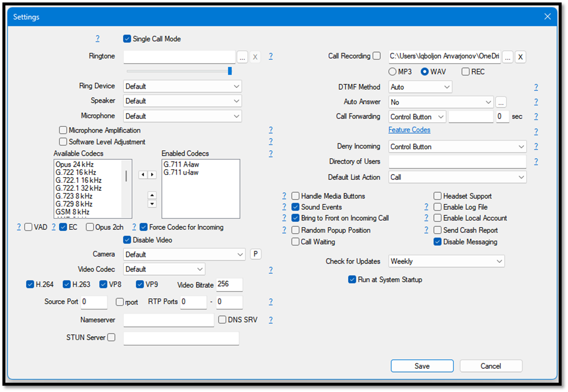Uncheck Run at System Startup

(352, 280)
